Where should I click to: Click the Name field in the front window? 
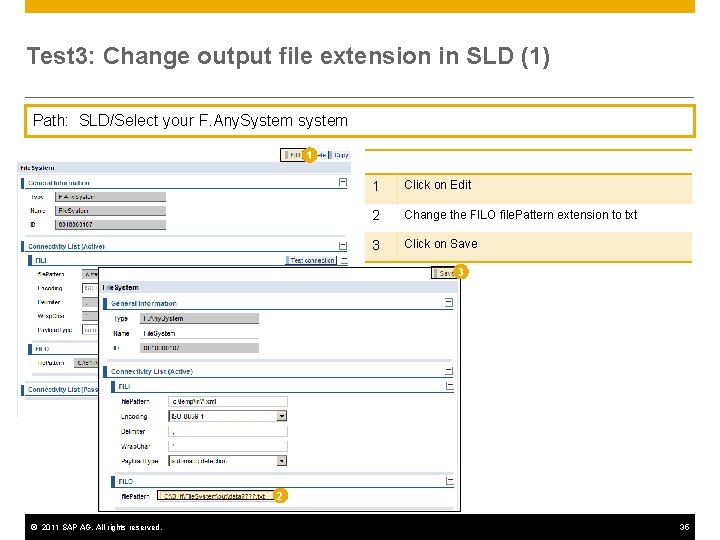(199, 333)
